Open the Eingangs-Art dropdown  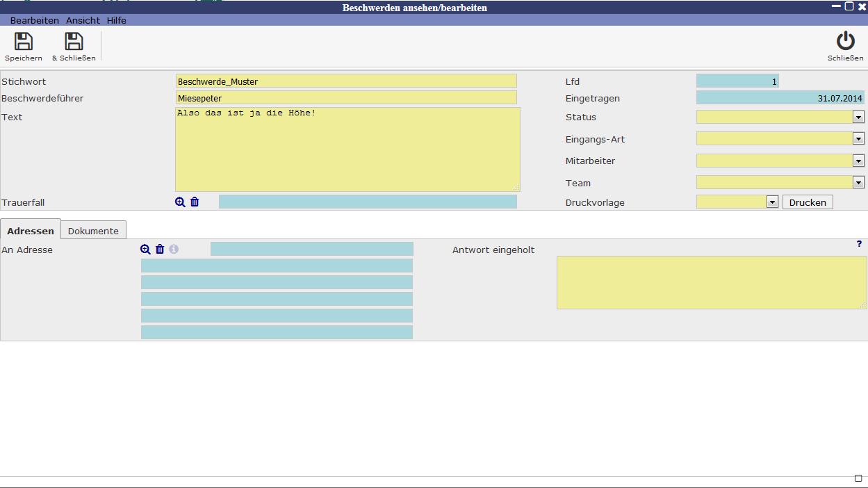(x=858, y=139)
